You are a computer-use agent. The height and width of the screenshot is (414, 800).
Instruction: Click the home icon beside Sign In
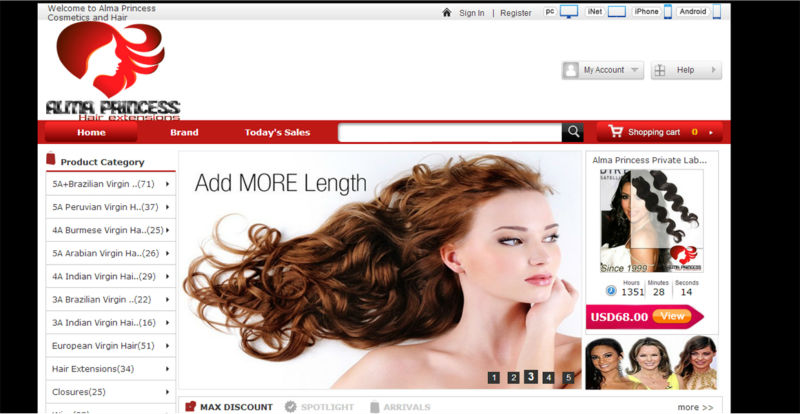click(446, 12)
